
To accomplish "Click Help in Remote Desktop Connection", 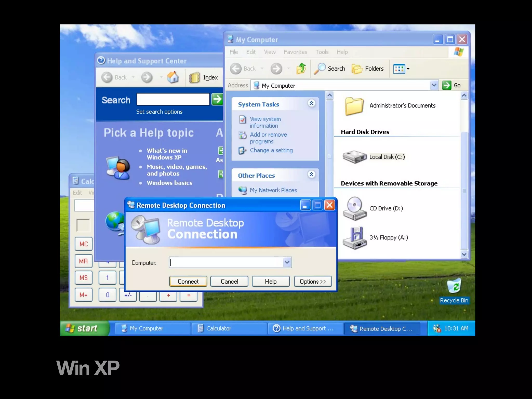I will 271,281.
